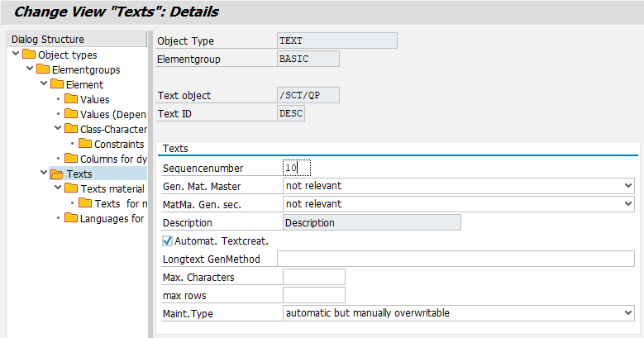The image size is (644, 338).
Task: Select Texts material tree item
Action: pos(112,188)
